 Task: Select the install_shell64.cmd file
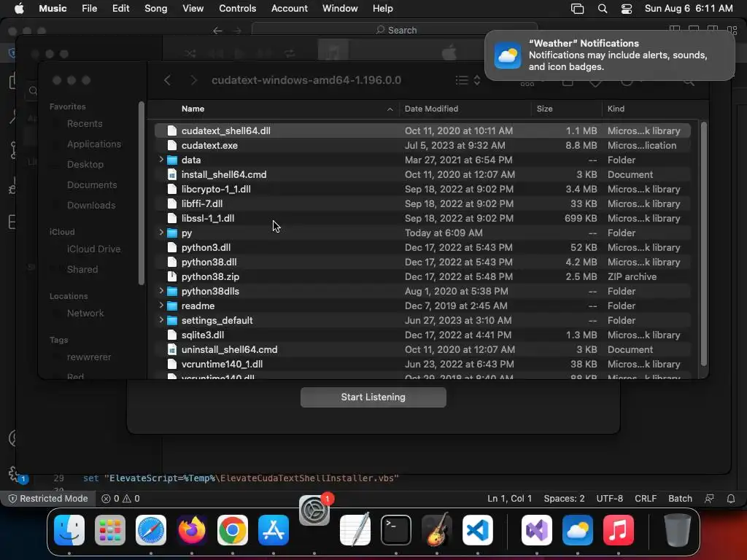point(422,174)
